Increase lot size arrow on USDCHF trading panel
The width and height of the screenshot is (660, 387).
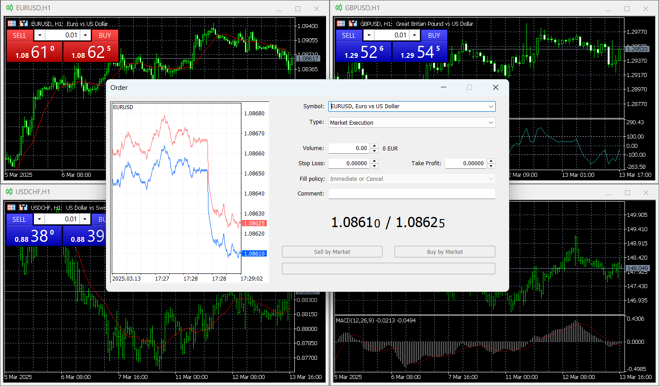tap(85, 219)
